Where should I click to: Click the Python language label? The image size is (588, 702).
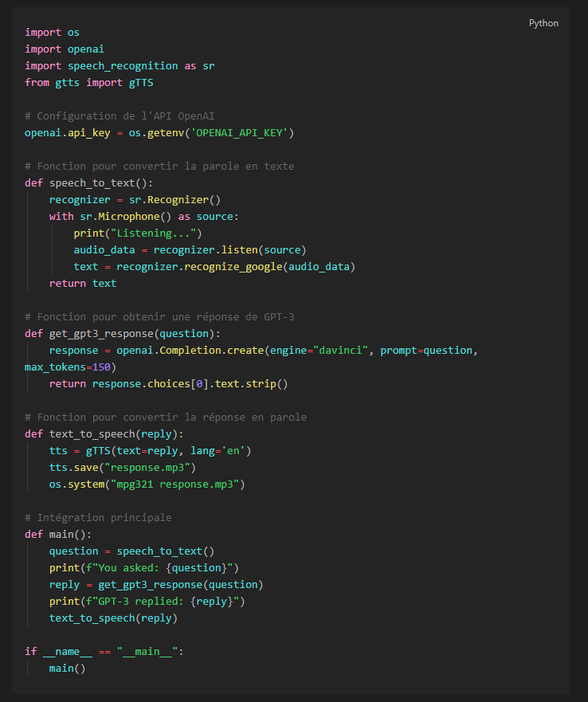[543, 23]
